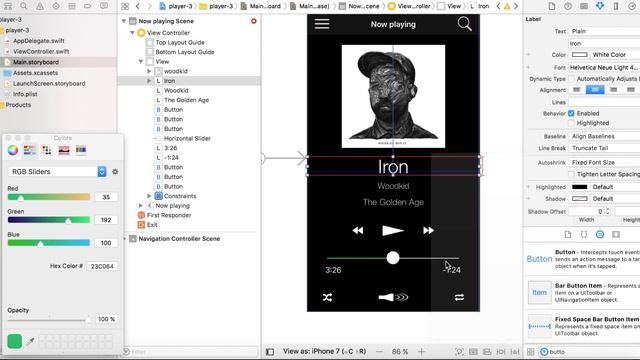Go back with the jump bar arrow

coord(138,6)
